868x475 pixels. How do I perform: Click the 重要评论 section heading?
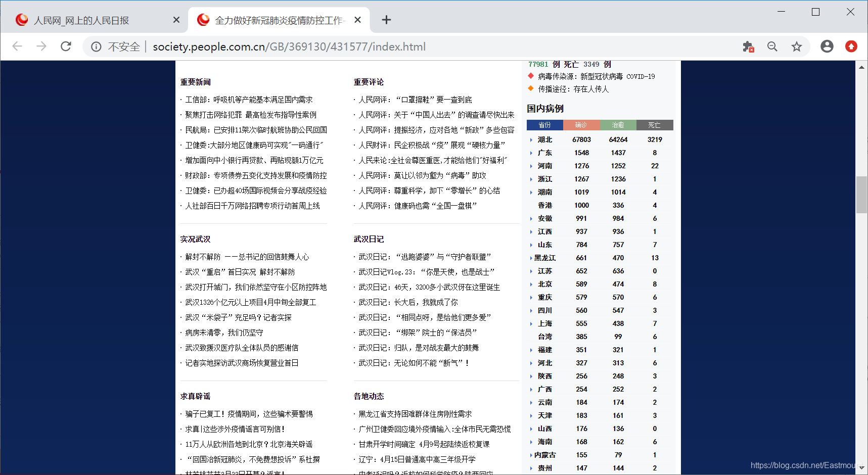tap(369, 82)
